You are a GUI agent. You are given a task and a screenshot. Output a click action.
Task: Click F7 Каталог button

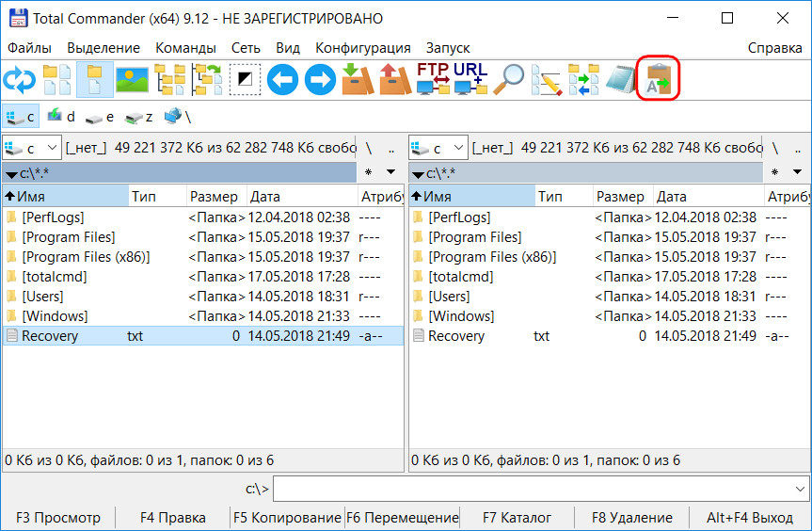pos(517,518)
